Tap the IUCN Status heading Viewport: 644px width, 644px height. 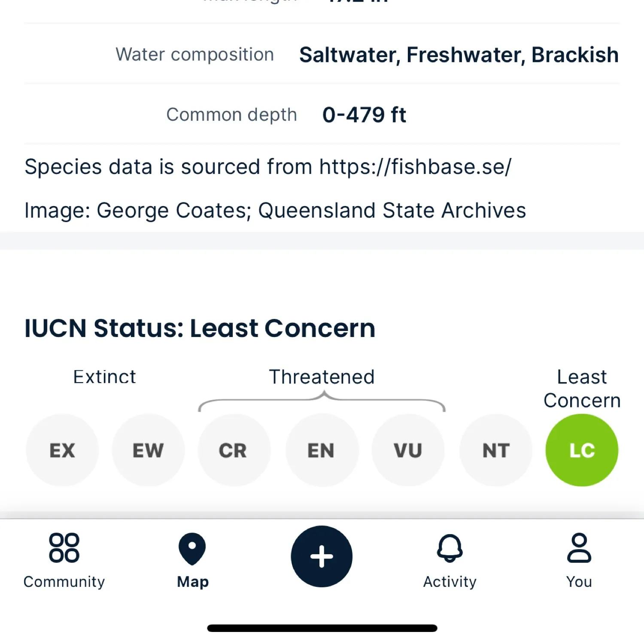(200, 328)
